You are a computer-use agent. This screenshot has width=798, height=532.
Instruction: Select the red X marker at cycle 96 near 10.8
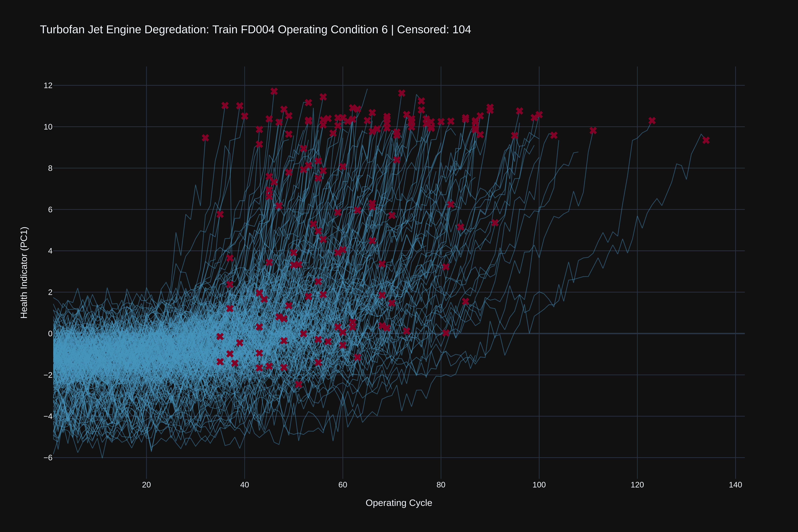(x=519, y=111)
